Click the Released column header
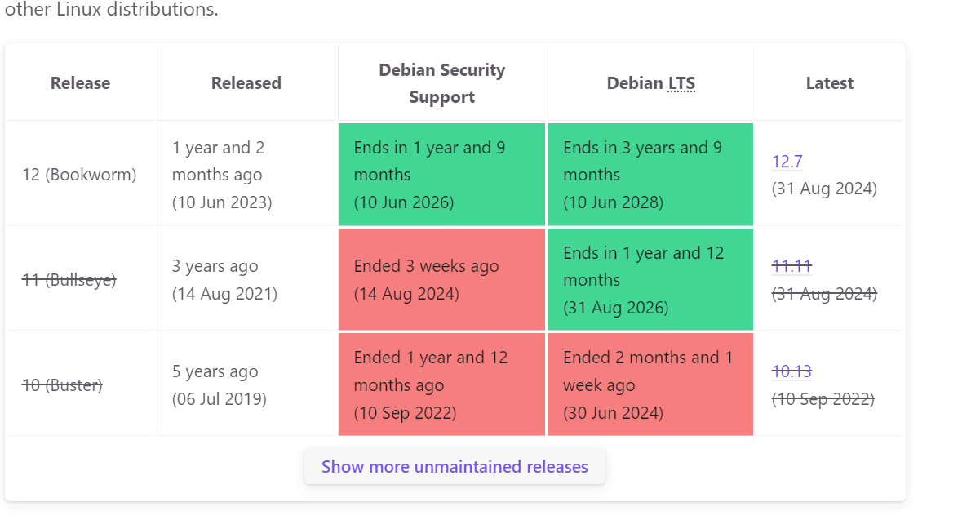Viewport: 980px width, 520px height. click(x=246, y=83)
